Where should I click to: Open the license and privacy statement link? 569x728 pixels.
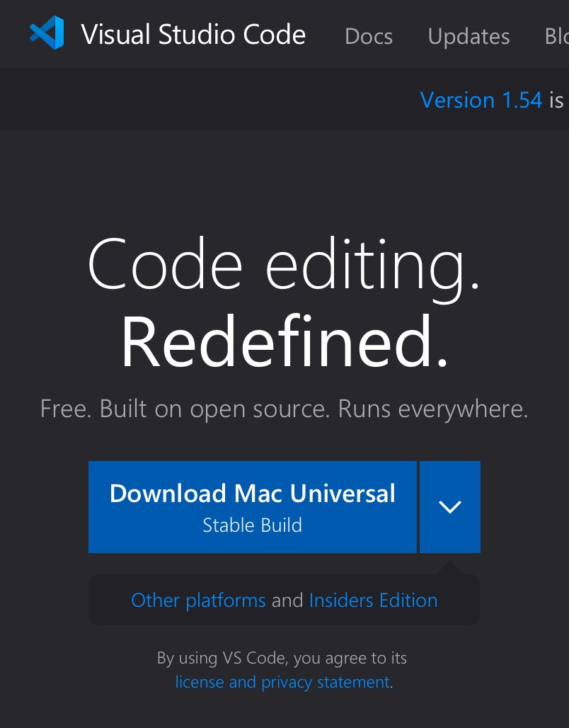click(x=282, y=682)
